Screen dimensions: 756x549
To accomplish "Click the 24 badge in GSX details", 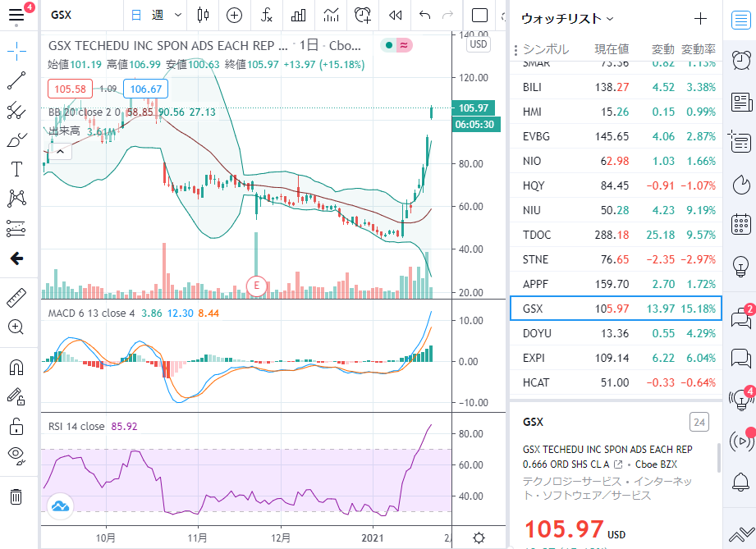I will 699,423.
